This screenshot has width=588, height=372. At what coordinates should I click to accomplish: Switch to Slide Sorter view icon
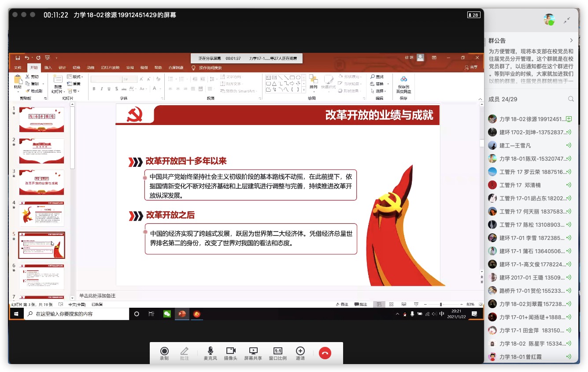(x=391, y=304)
